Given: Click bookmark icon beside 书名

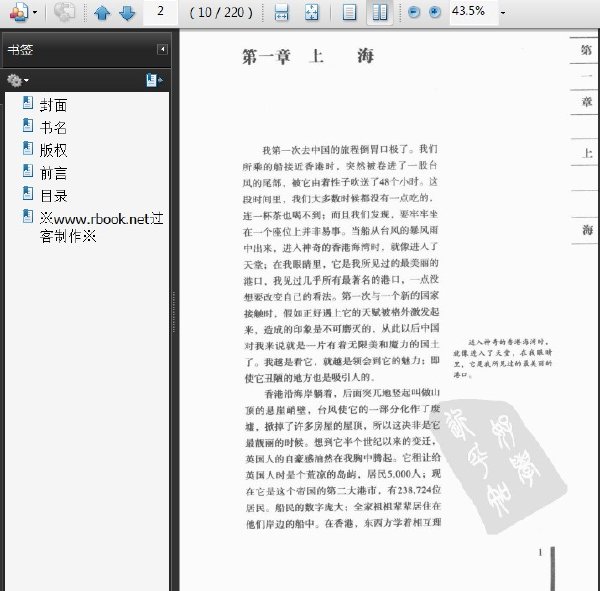Looking at the screenshot, I should [x=28, y=125].
